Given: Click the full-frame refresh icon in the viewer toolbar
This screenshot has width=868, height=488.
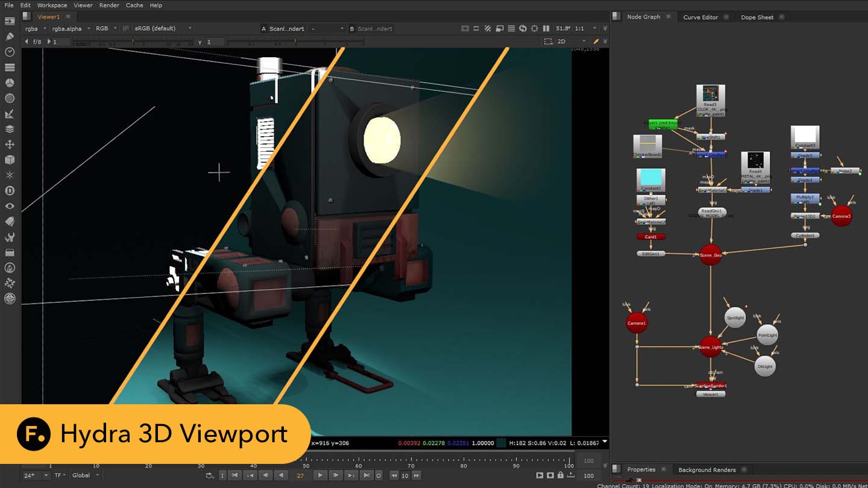Looking at the screenshot, I should [535, 28].
